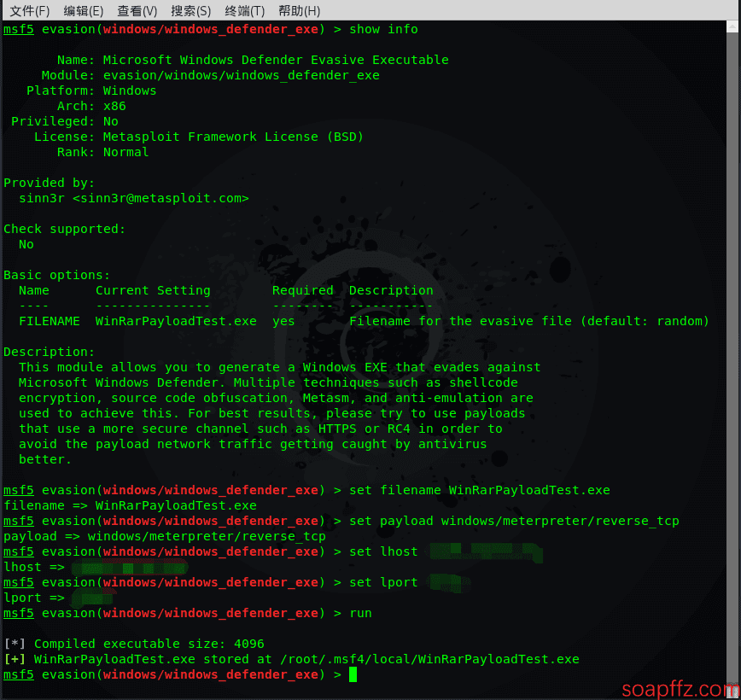Click the 'set lhost' command text

[383, 551]
